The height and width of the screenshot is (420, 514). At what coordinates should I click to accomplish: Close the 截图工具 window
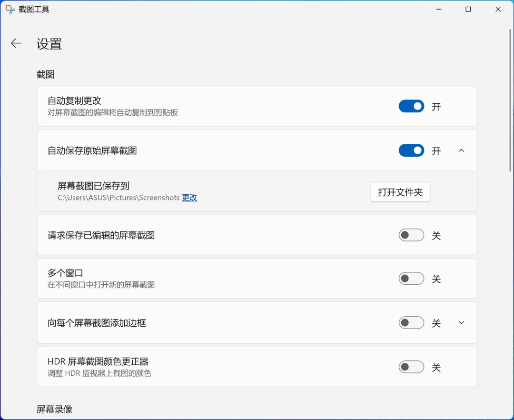[498, 9]
